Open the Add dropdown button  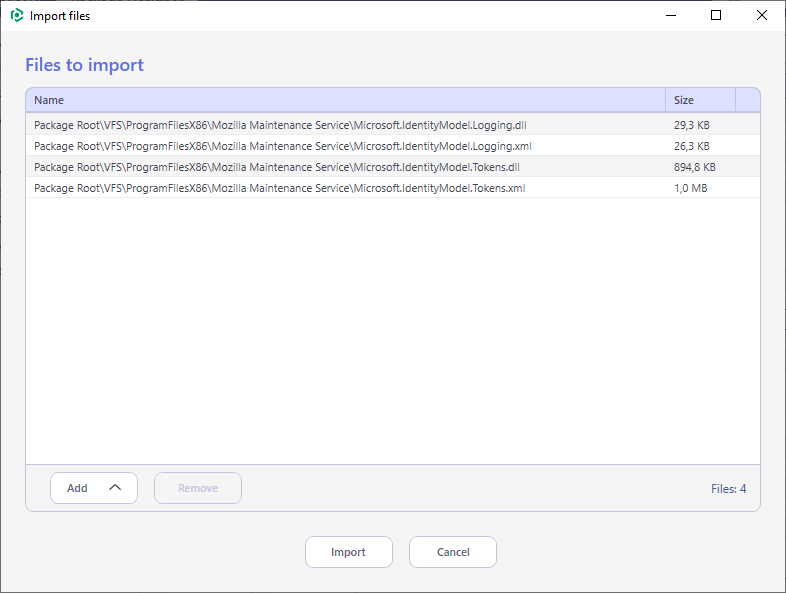pos(94,488)
